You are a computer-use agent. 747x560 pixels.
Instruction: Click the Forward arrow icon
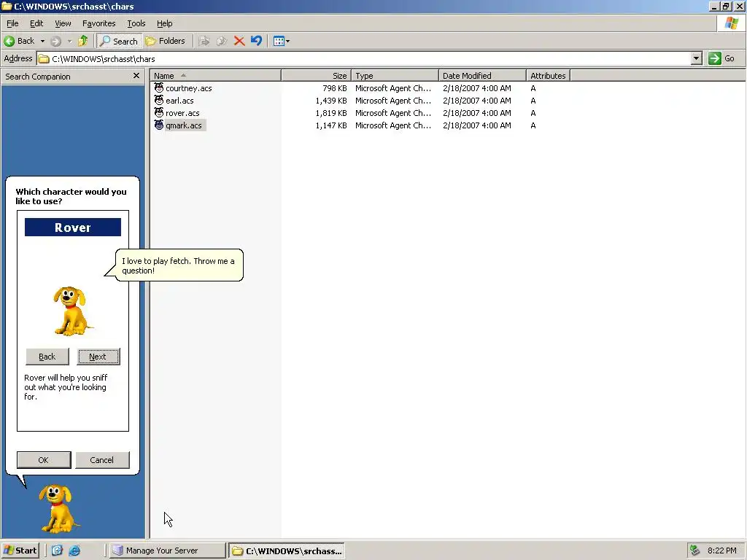click(55, 42)
